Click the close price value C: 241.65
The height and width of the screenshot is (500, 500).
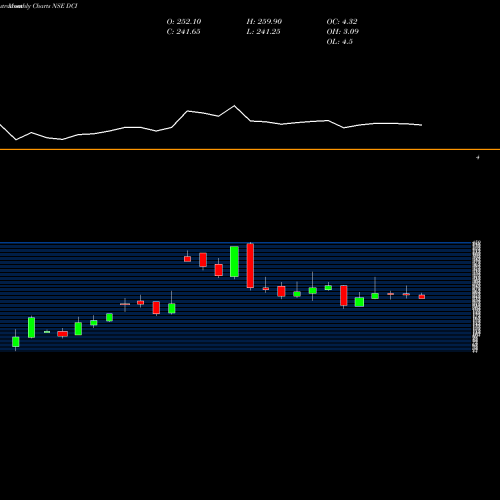click(183, 32)
